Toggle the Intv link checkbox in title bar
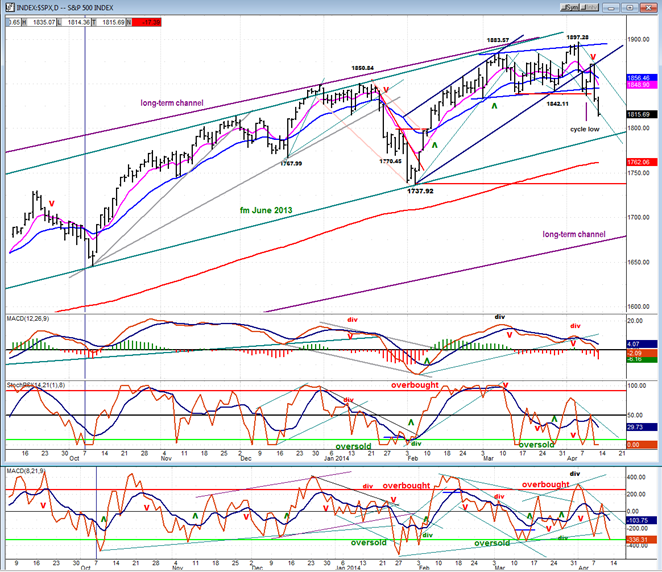Viewport: 662px width, 572px height. (591, 7)
